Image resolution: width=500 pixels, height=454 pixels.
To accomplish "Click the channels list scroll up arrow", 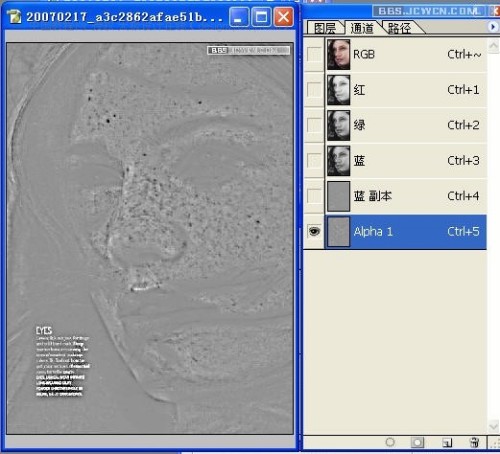I will (x=493, y=46).
